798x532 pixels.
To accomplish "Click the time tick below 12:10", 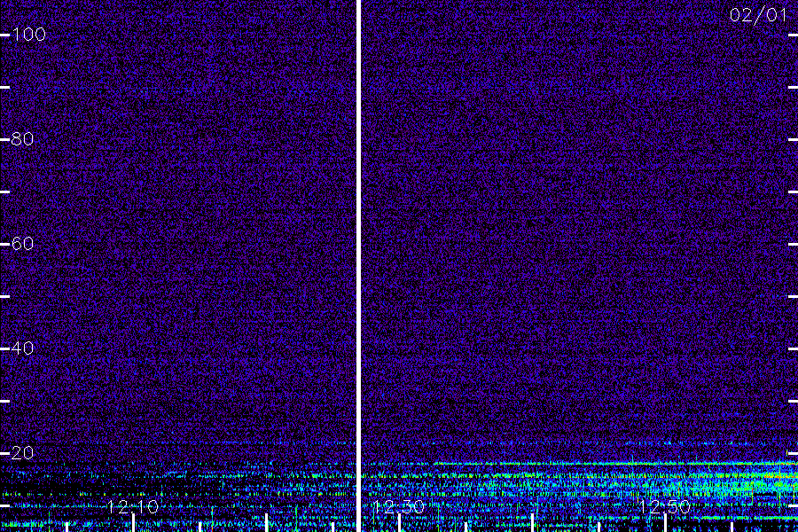I will tap(133, 523).
